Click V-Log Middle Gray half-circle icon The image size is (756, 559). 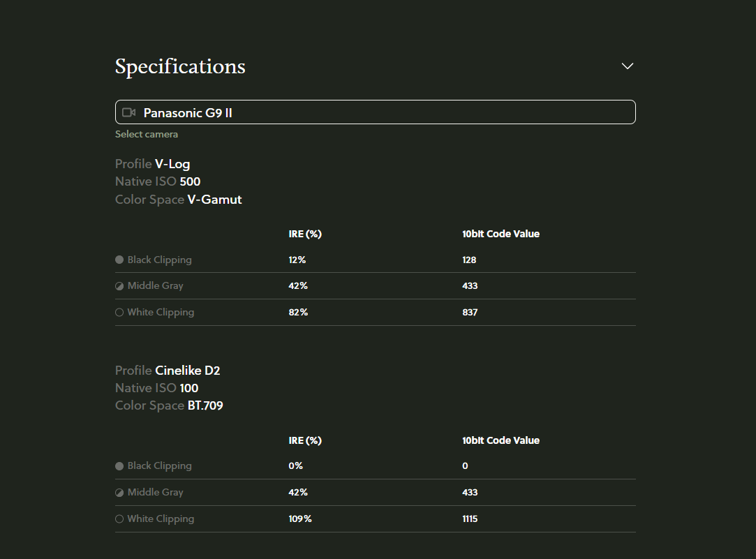119,286
